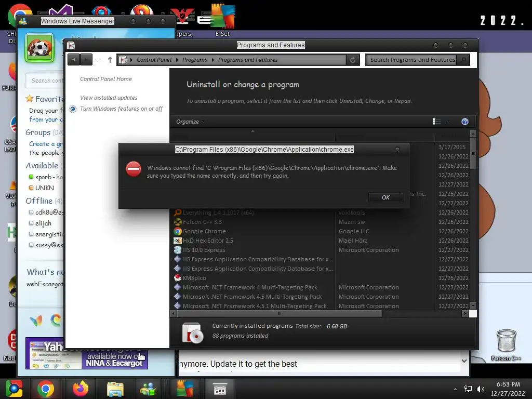Viewport: 532px width, 399px height.
Task: Open view options dropdown arrow
Action: click(x=448, y=122)
